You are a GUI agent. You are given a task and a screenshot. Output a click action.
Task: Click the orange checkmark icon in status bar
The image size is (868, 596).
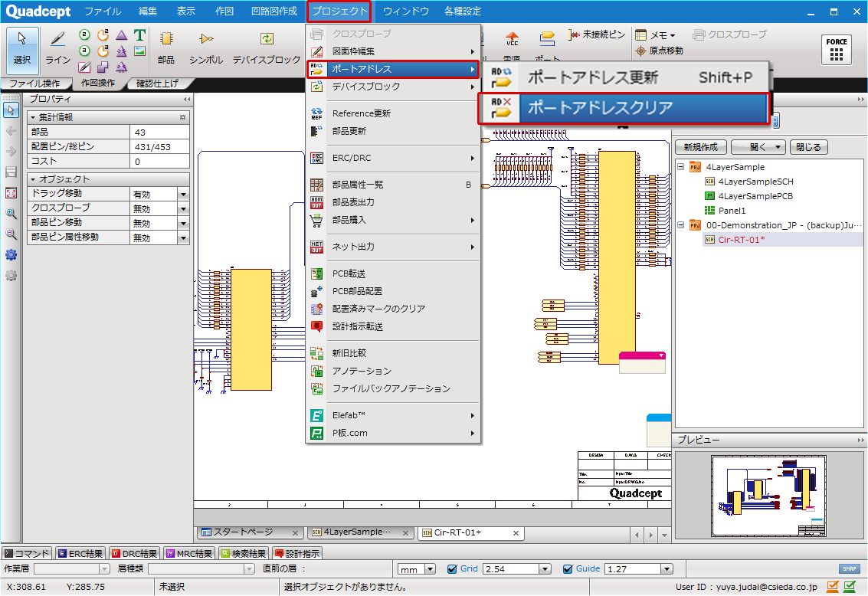pos(833,585)
